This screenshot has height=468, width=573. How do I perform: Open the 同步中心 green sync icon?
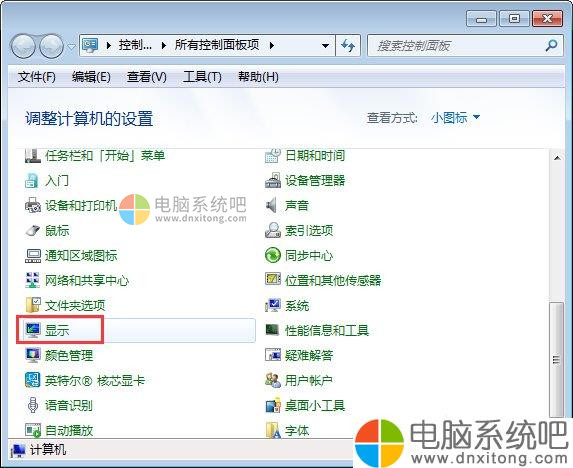tap(272, 255)
